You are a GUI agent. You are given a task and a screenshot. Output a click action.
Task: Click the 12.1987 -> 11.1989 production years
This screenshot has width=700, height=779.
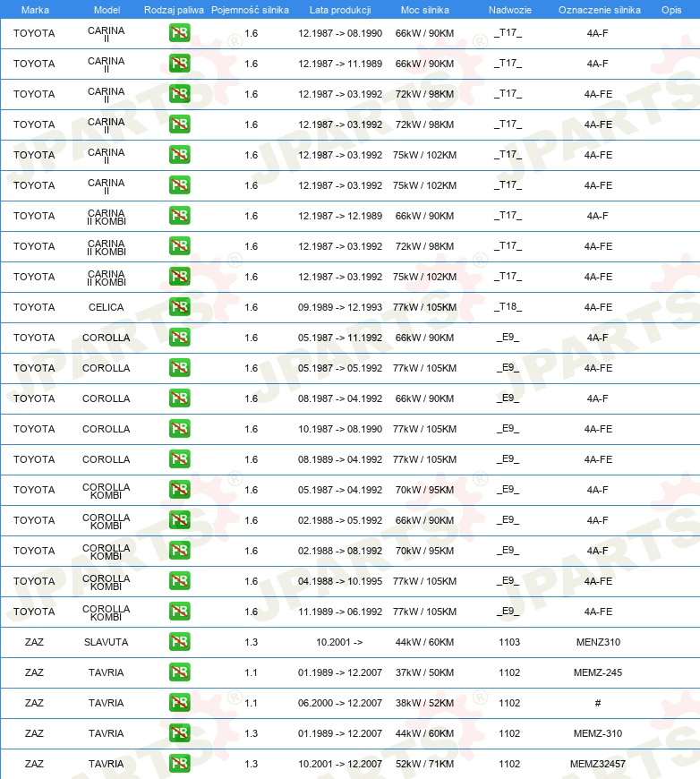point(340,64)
